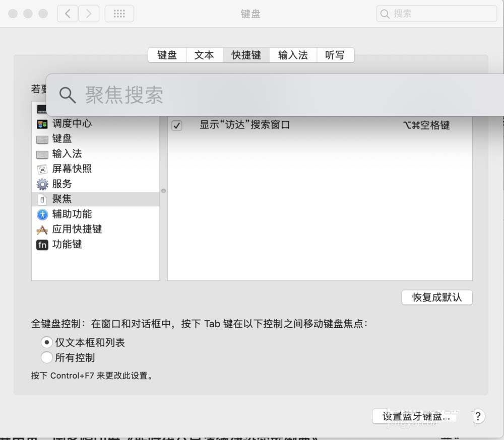
Task: Select the 输入法 input source icon
Action: 42,154
